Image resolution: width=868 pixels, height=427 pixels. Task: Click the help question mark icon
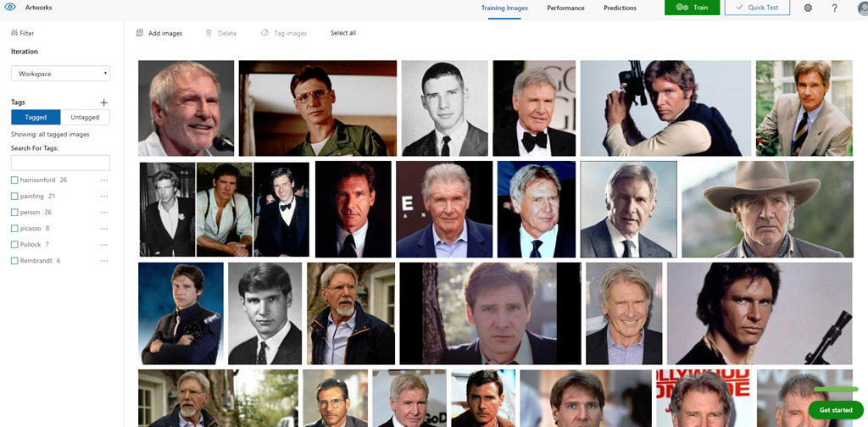coord(835,8)
